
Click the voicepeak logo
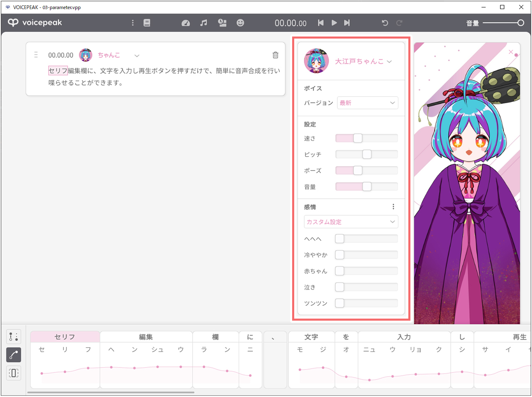[x=35, y=22]
